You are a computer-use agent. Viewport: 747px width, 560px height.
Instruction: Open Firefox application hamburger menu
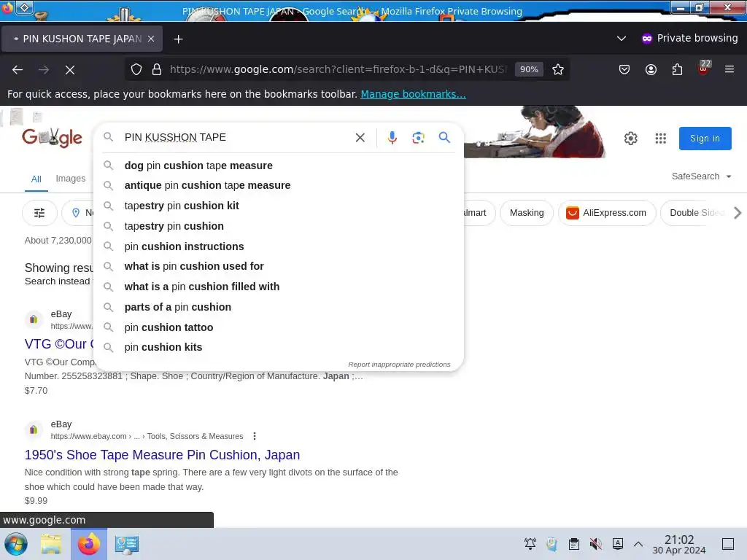(x=729, y=69)
